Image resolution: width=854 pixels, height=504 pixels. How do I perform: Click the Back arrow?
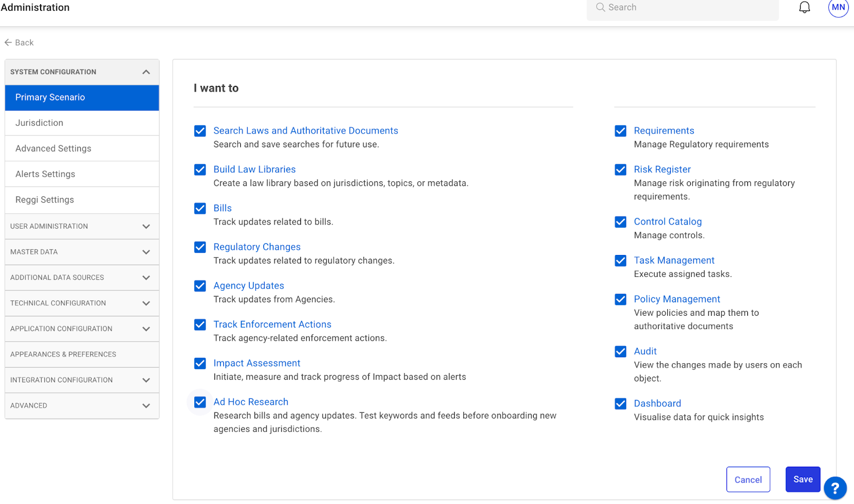(x=9, y=43)
